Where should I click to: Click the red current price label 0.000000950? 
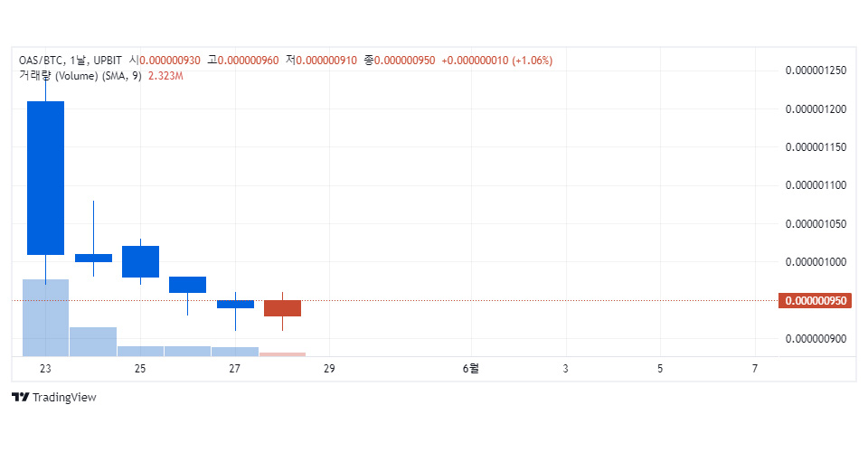(815, 301)
